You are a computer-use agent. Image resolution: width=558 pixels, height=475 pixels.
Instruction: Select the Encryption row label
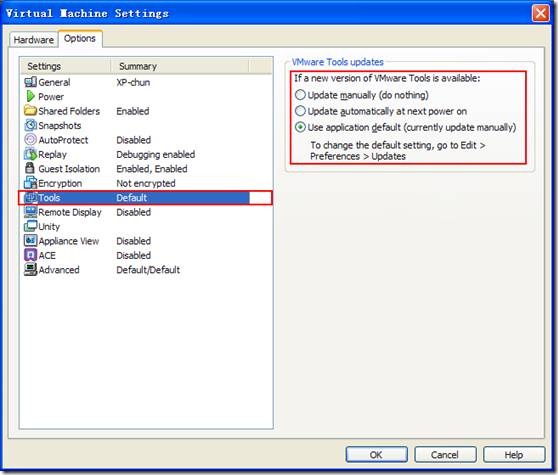(60, 184)
